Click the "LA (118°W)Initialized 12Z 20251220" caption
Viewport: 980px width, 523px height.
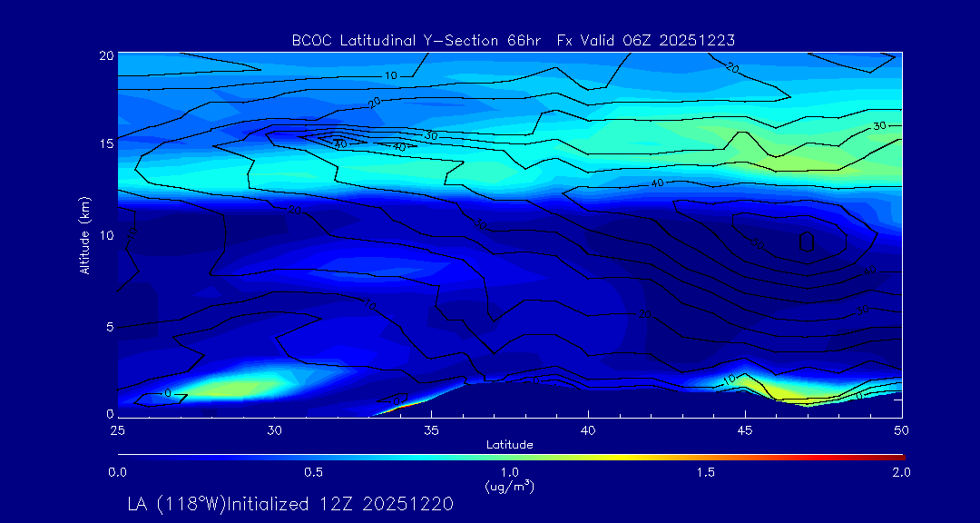[x=290, y=504]
